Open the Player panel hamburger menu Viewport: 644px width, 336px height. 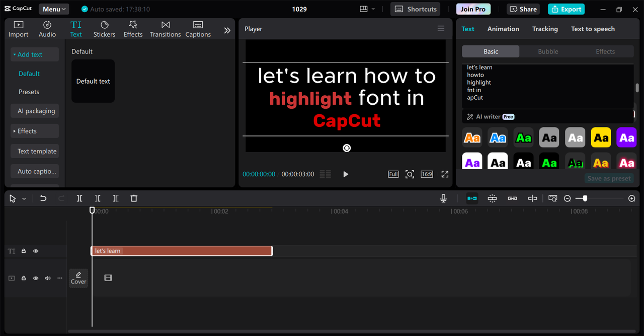pyautogui.click(x=441, y=29)
